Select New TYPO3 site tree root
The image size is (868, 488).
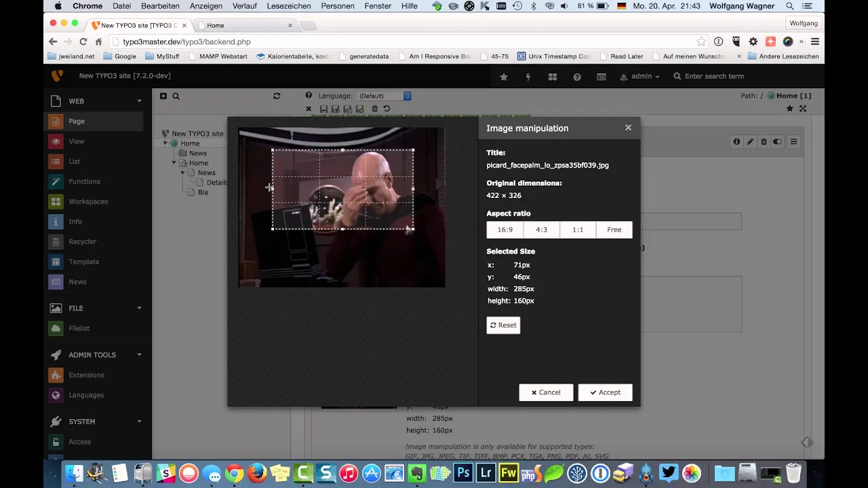(197, 134)
